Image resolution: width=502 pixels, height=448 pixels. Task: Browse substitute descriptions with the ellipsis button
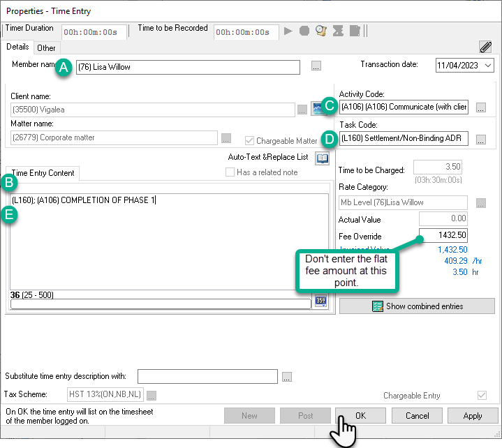pyautogui.click(x=286, y=377)
